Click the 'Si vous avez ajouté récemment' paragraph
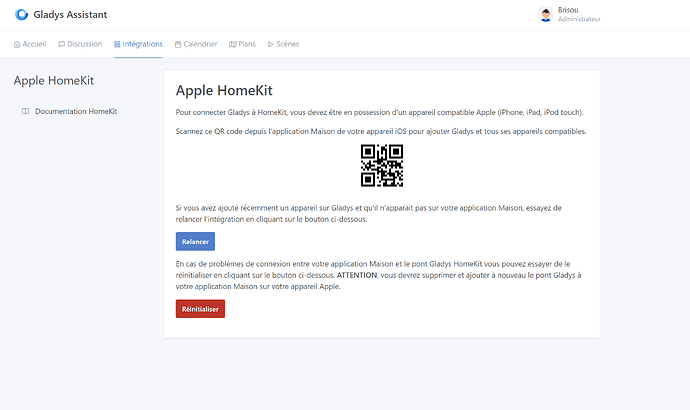The image size is (690, 410). click(x=368, y=213)
